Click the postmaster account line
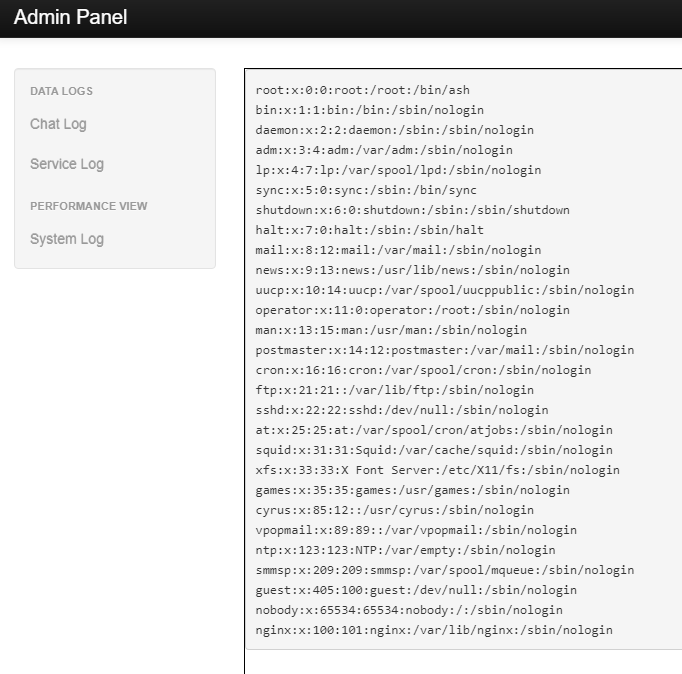 (444, 350)
